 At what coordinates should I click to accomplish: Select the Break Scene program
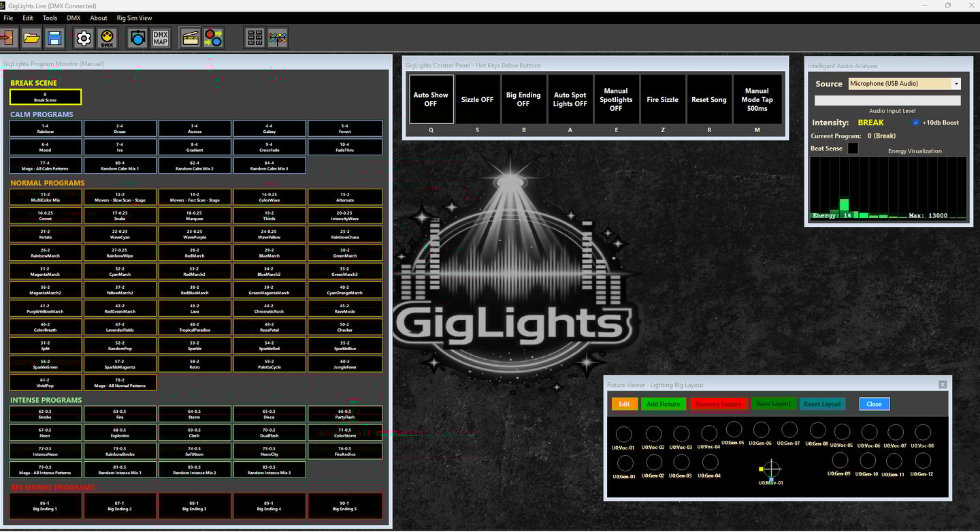pyautogui.click(x=46, y=97)
